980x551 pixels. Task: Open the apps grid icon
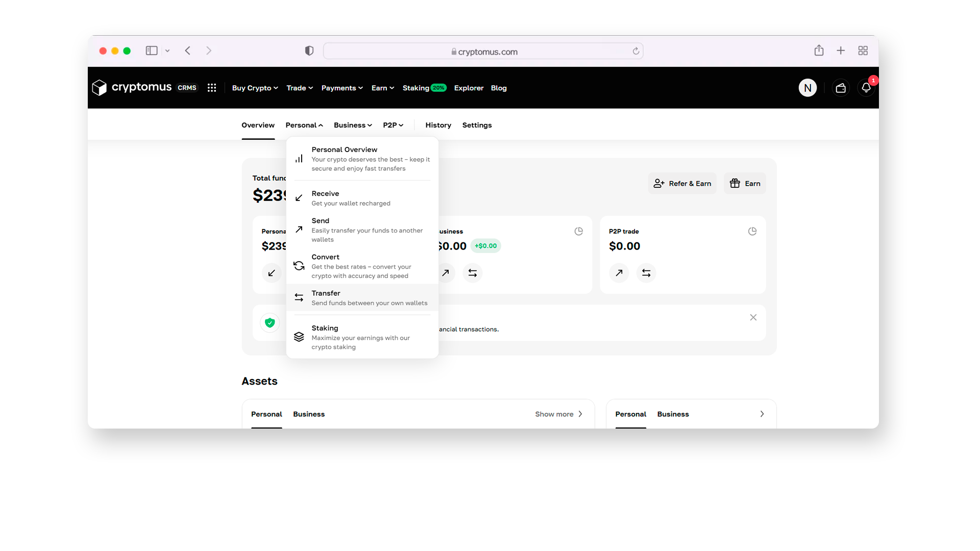click(x=212, y=88)
